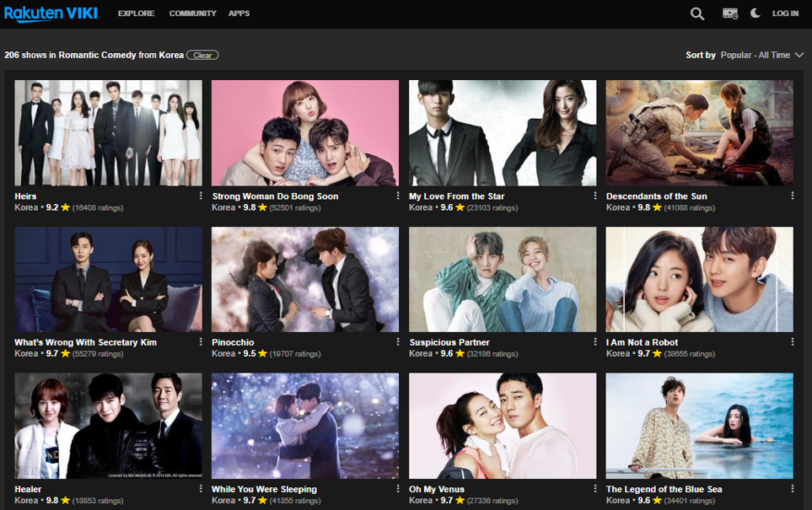This screenshot has height=510, width=812.
Task: Click the LOG IN button
Action: pyautogui.click(x=785, y=13)
